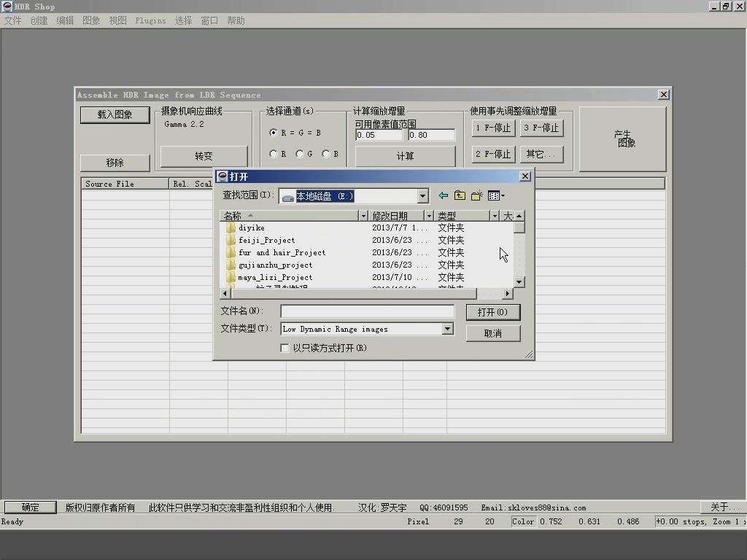Select the G channel radio button
Viewport: 747px width, 560px height.
click(300, 154)
